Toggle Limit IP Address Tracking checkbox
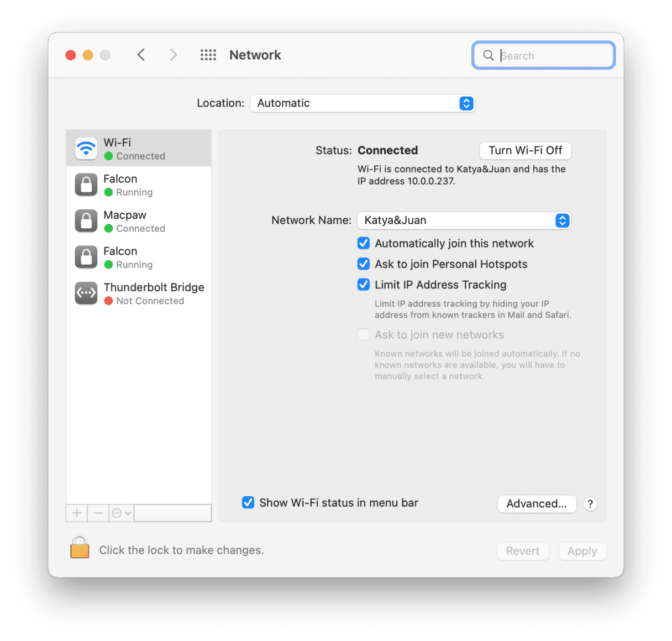The height and width of the screenshot is (641, 672). tap(364, 285)
